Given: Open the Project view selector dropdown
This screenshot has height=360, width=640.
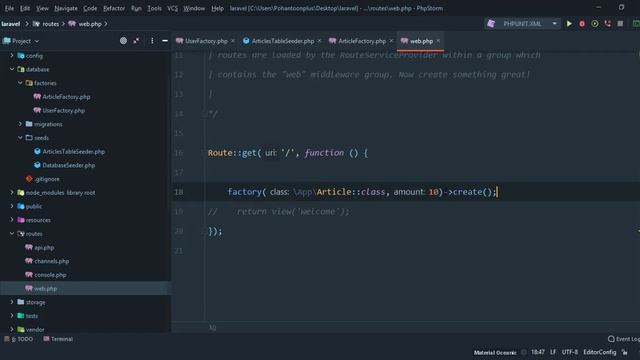Looking at the screenshot, I should [x=21, y=41].
